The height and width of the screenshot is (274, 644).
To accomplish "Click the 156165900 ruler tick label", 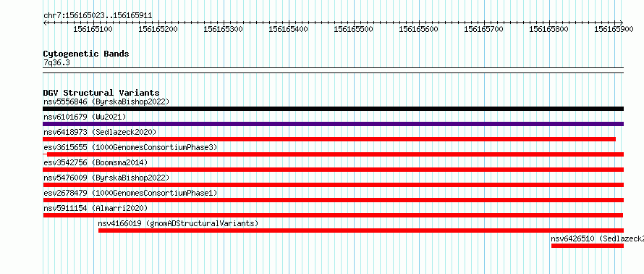I will (614, 29).
